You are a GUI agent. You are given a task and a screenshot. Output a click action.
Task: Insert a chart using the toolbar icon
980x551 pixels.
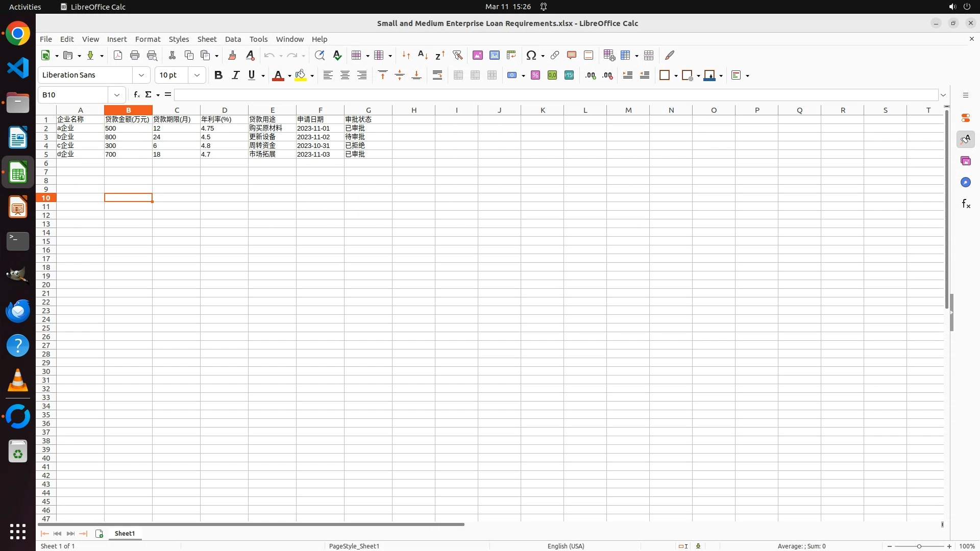tap(494, 55)
